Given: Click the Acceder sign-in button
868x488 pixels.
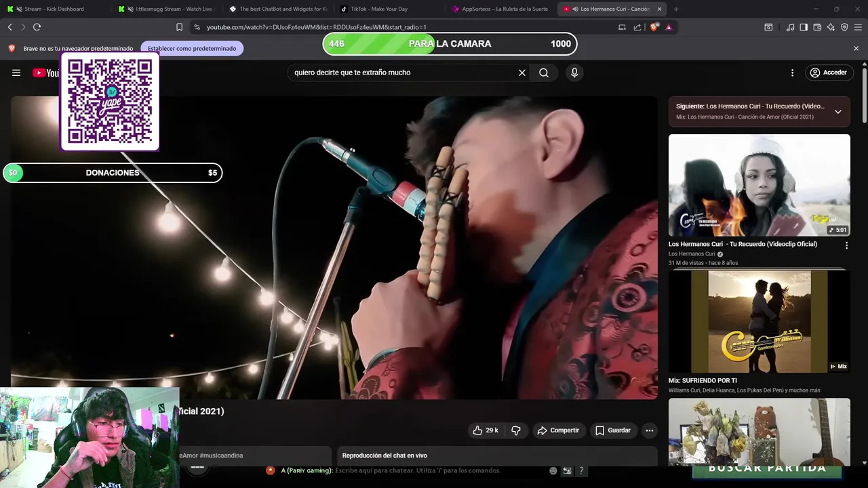Looking at the screenshot, I should tap(829, 73).
